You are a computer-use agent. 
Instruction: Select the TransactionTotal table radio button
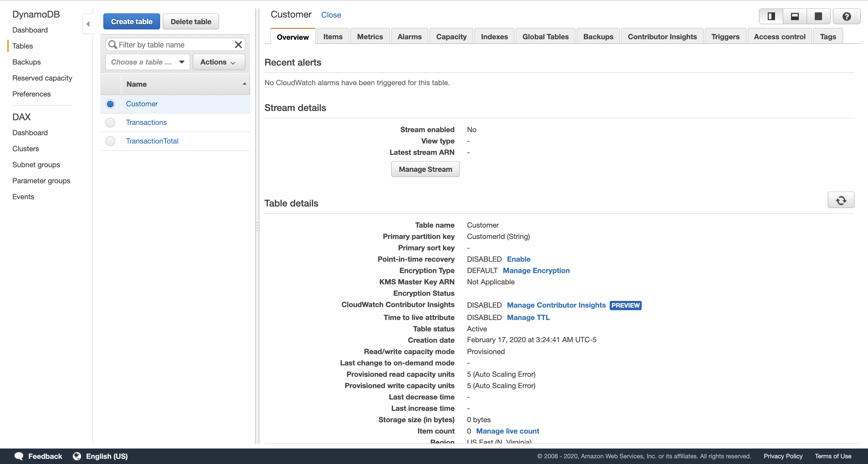pyautogui.click(x=110, y=141)
